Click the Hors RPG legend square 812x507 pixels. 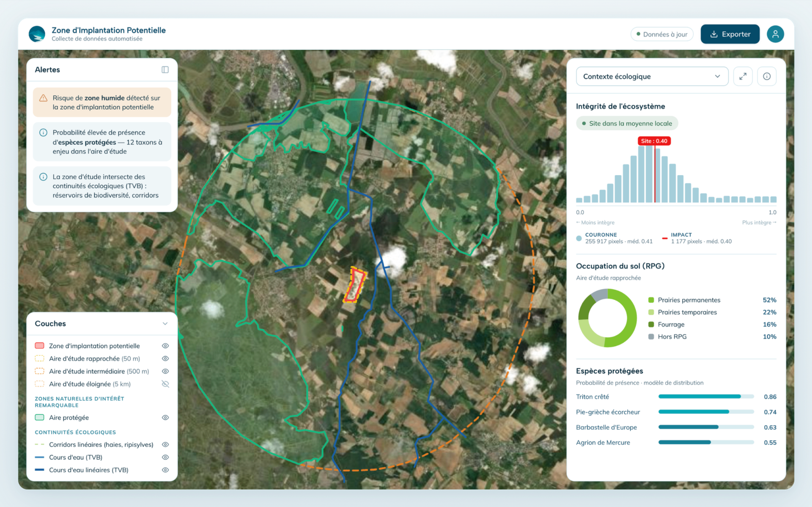[x=651, y=337]
